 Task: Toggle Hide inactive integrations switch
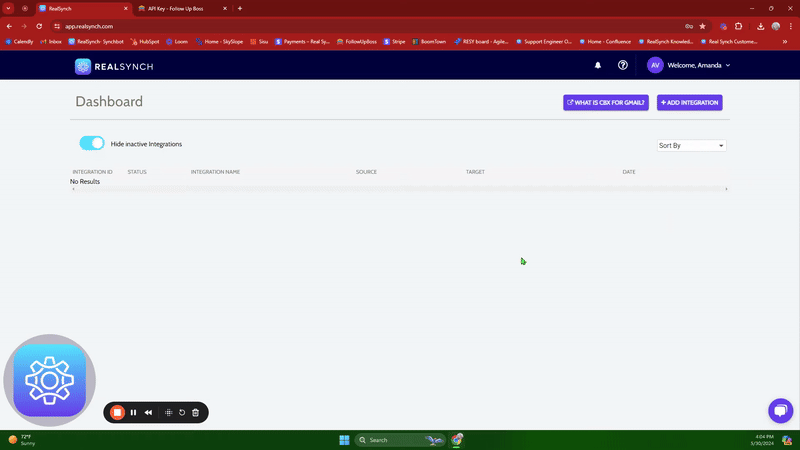[x=92, y=143]
